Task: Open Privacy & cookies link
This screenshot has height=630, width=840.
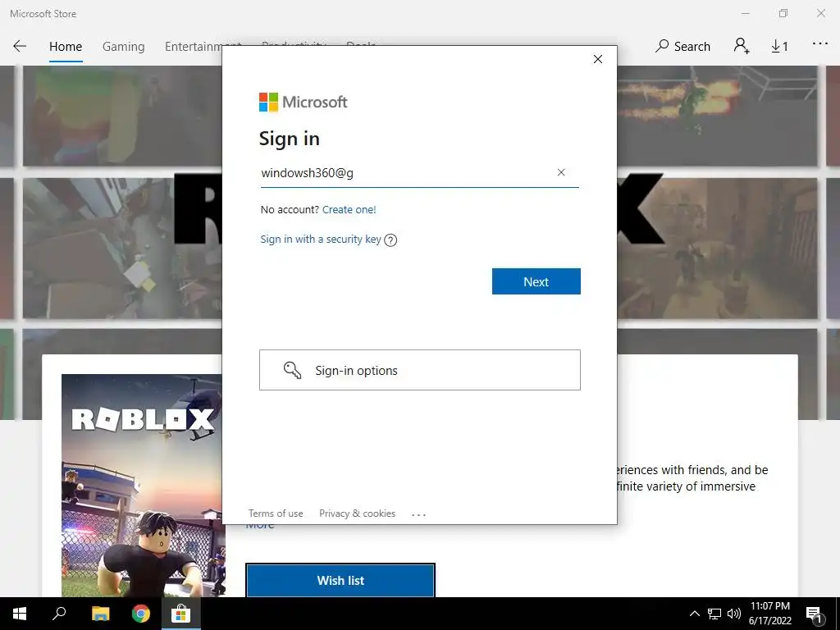Action: tap(358, 514)
